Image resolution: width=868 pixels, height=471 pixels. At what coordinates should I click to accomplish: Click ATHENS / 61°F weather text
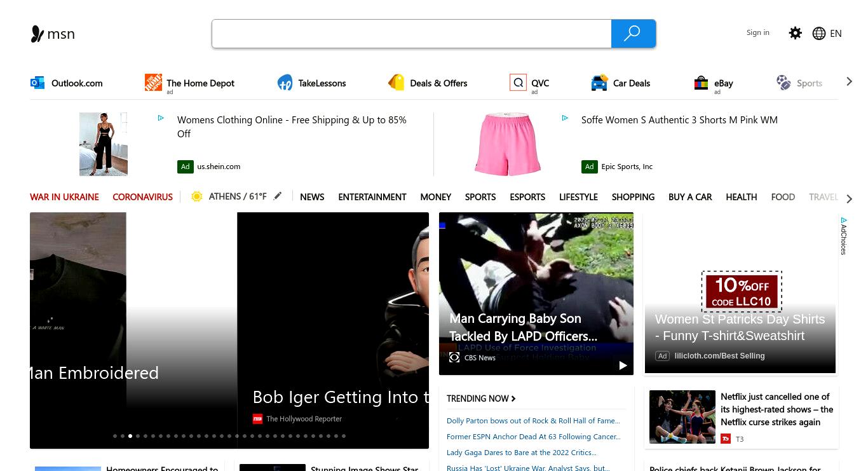238,196
